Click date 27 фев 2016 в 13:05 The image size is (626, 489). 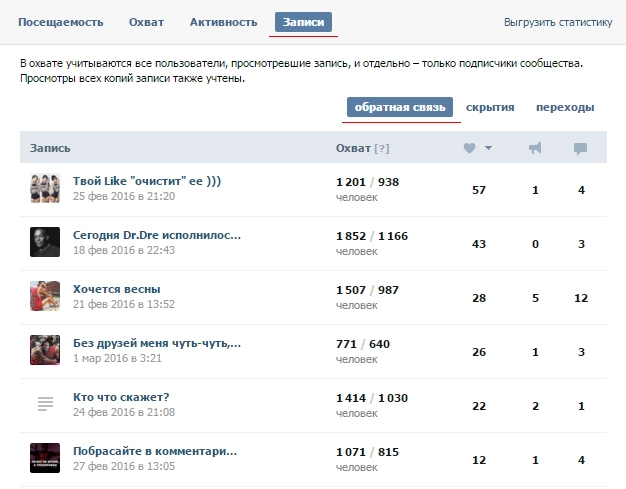tap(124, 466)
